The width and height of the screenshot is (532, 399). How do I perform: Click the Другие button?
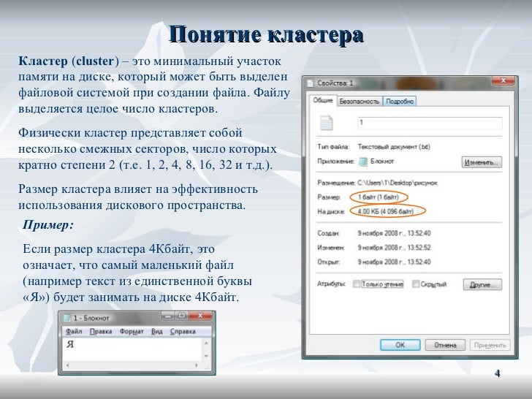click(482, 284)
